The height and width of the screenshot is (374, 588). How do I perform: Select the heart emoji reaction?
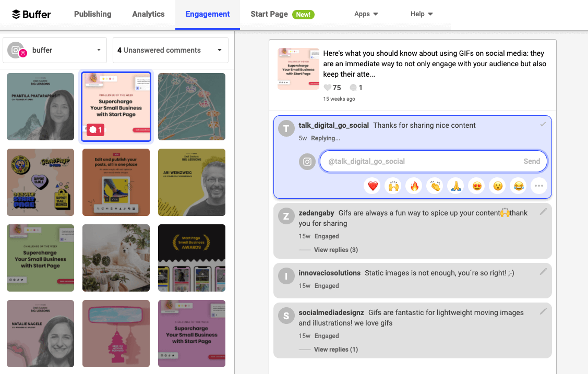[x=372, y=186]
